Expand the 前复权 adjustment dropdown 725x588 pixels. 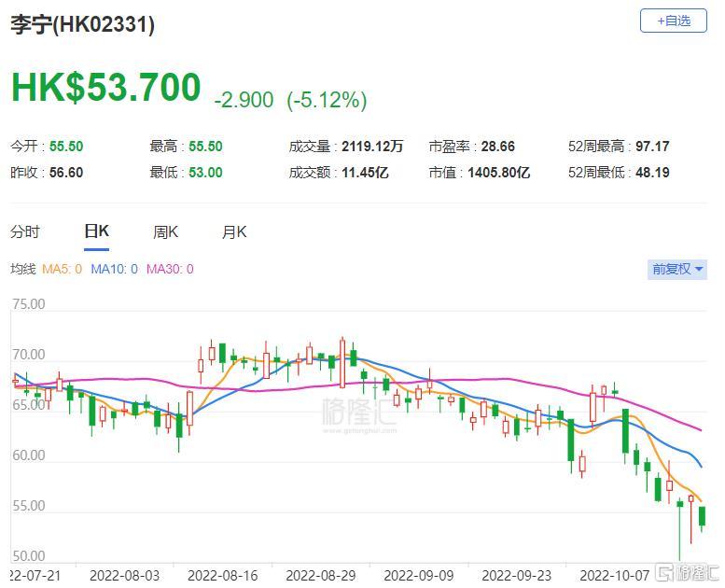point(677,269)
